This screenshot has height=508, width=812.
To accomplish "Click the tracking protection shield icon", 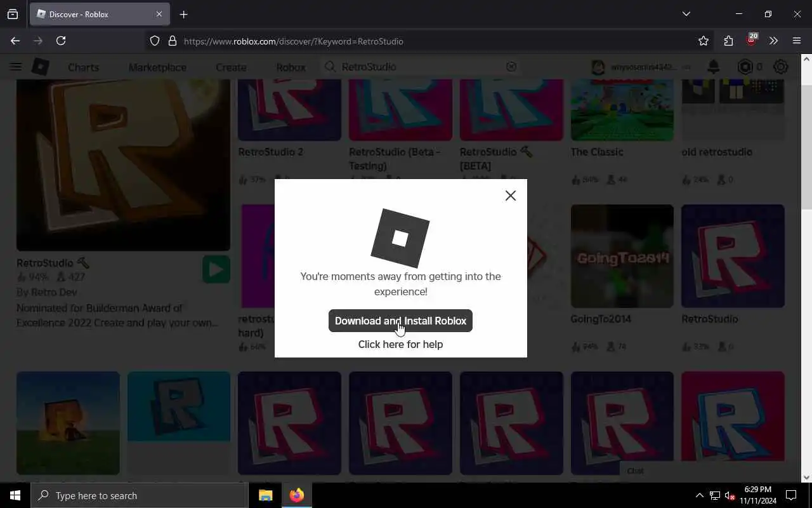I will point(155,41).
